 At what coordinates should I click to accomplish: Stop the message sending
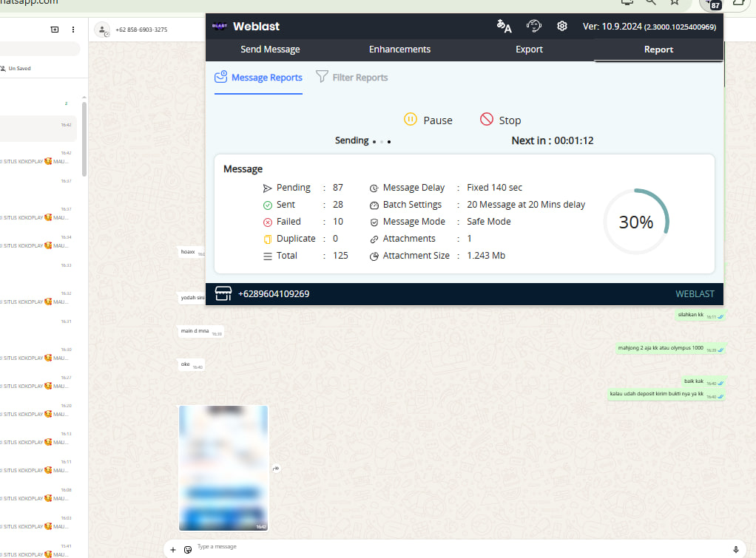[x=501, y=120]
